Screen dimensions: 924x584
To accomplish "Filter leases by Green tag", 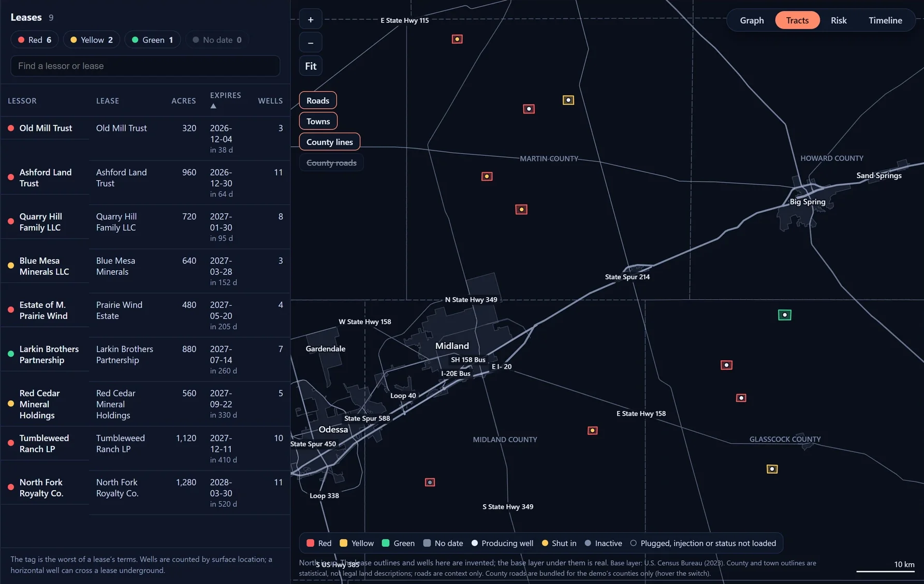I will tap(153, 40).
